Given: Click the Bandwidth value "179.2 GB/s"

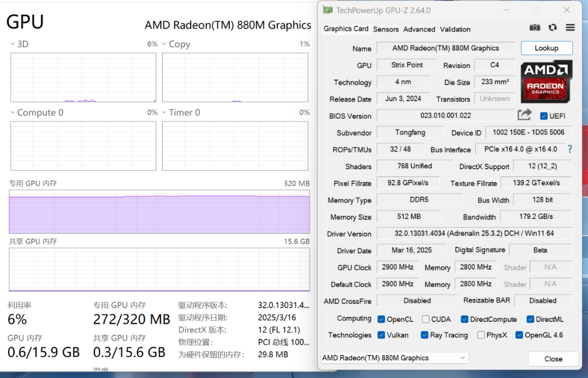Looking at the screenshot, I should pyautogui.click(x=536, y=217).
